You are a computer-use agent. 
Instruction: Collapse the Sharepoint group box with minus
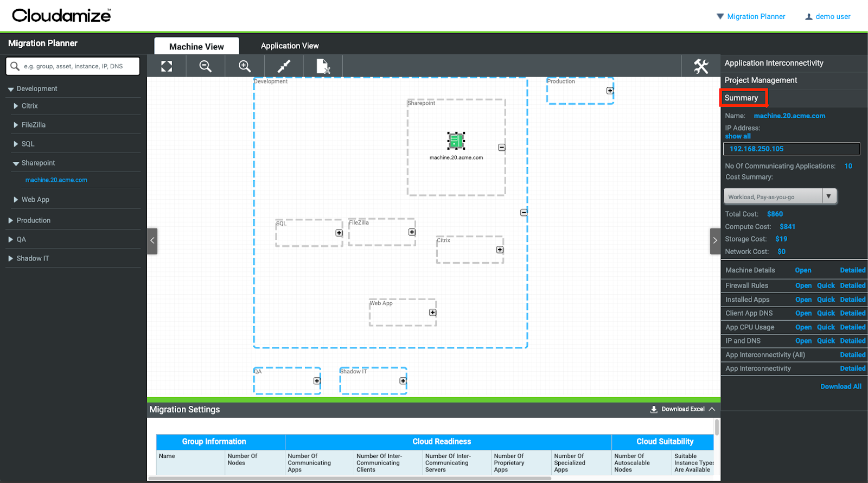click(x=502, y=148)
